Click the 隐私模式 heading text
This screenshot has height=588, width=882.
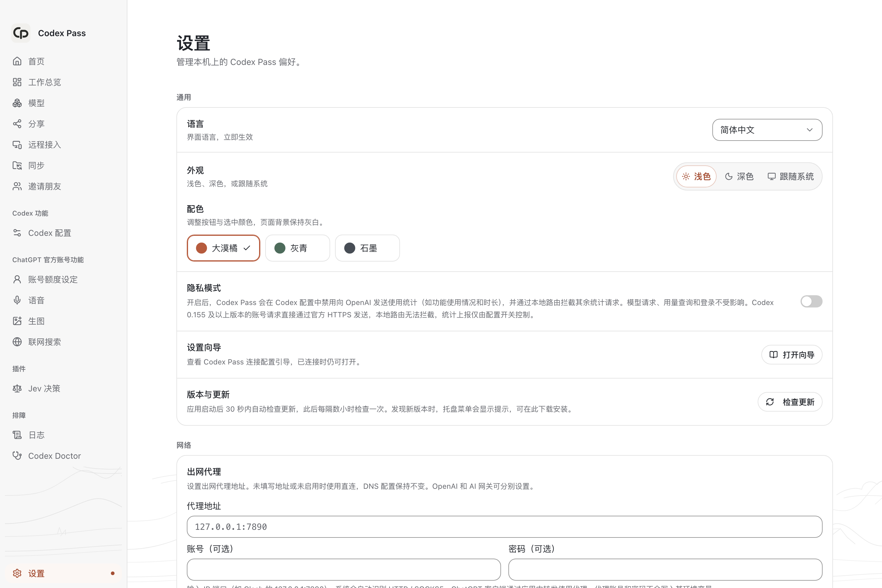point(204,288)
